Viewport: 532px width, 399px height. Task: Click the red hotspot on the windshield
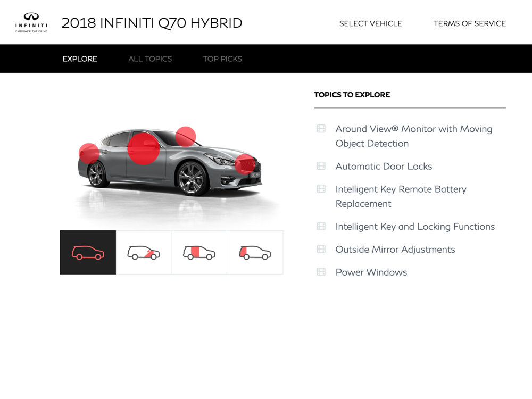click(186, 136)
